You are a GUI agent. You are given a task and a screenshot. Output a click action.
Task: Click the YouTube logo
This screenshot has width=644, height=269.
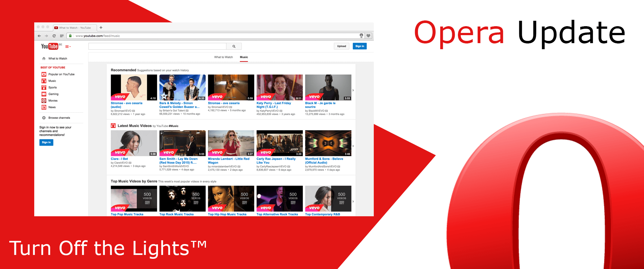[x=50, y=46]
